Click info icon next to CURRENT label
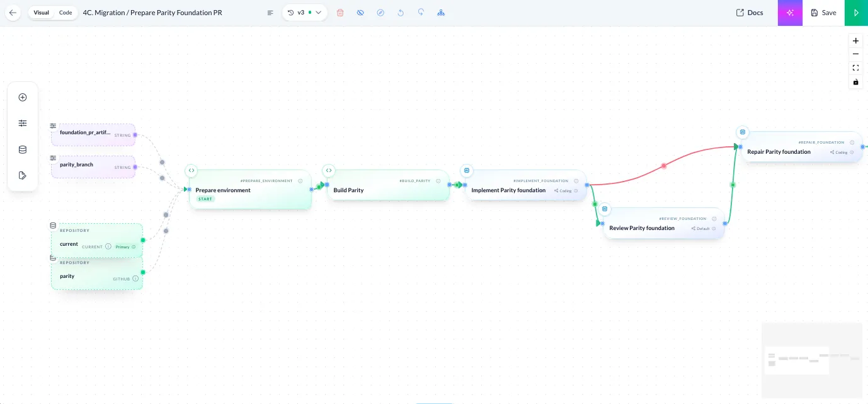 tap(108, 246)
